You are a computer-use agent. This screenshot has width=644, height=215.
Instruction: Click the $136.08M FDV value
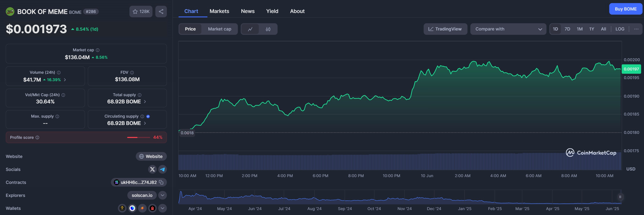127,79
